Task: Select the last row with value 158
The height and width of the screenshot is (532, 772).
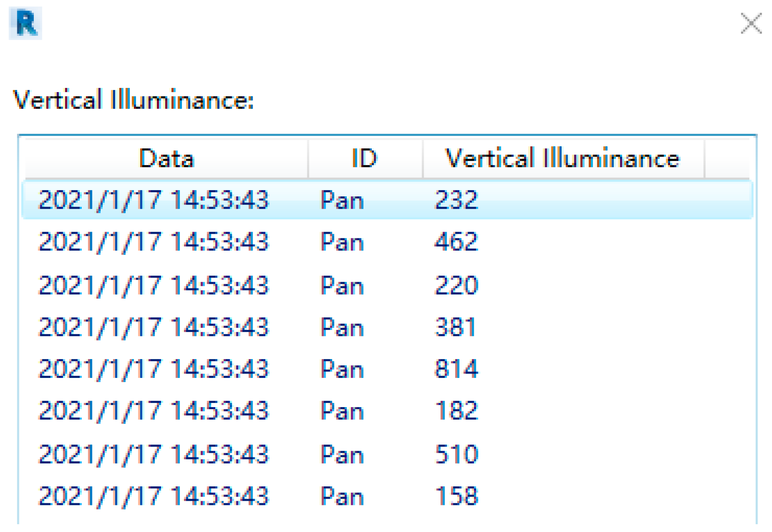Action: pyautogui.click(x=456, y=496)
